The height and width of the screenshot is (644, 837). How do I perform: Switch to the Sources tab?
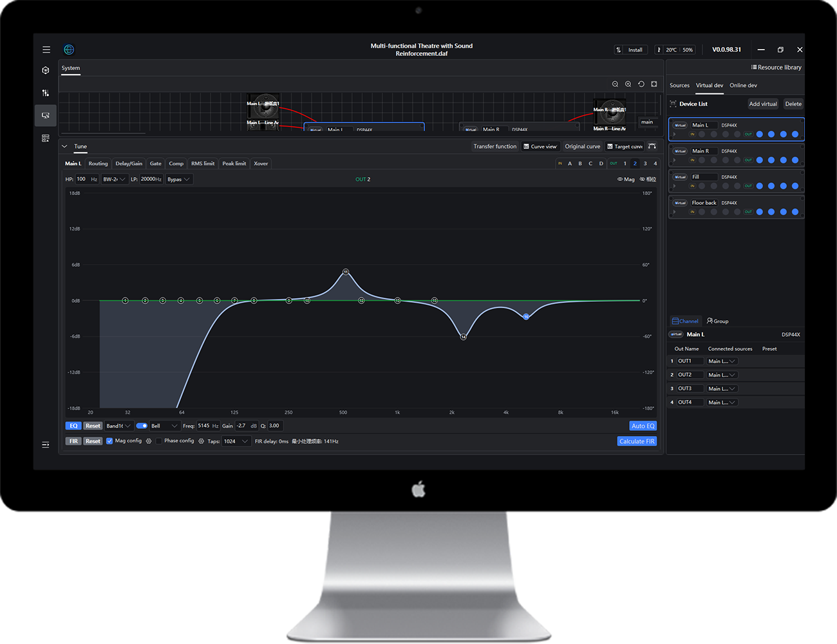[x=679, y=85]
